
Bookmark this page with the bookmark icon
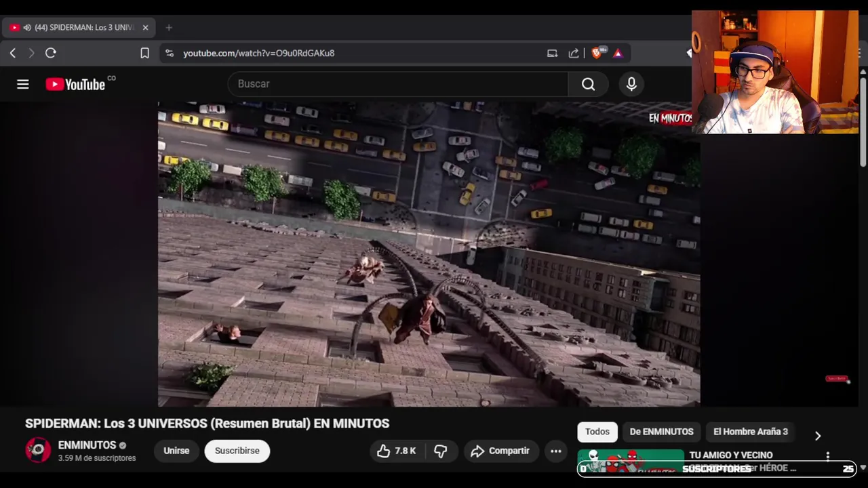(x=144, y=53)
